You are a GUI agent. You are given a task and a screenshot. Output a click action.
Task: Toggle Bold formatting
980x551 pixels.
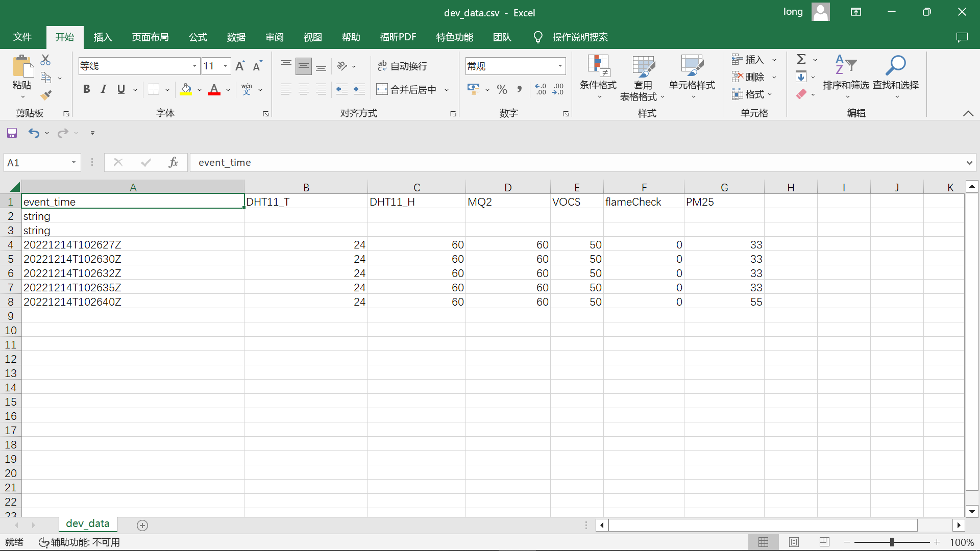[x=86, y=90]
